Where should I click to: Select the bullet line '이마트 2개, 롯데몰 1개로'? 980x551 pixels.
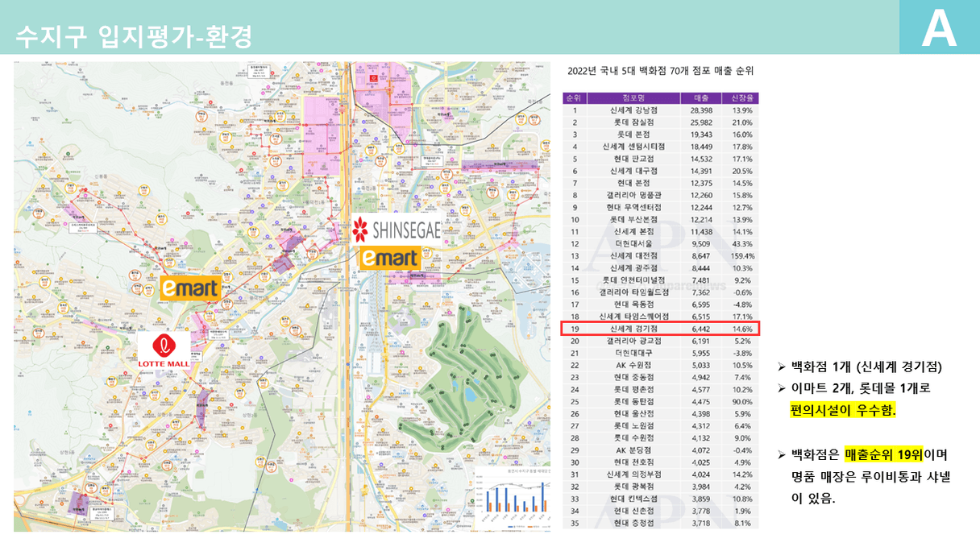(861, 389)
